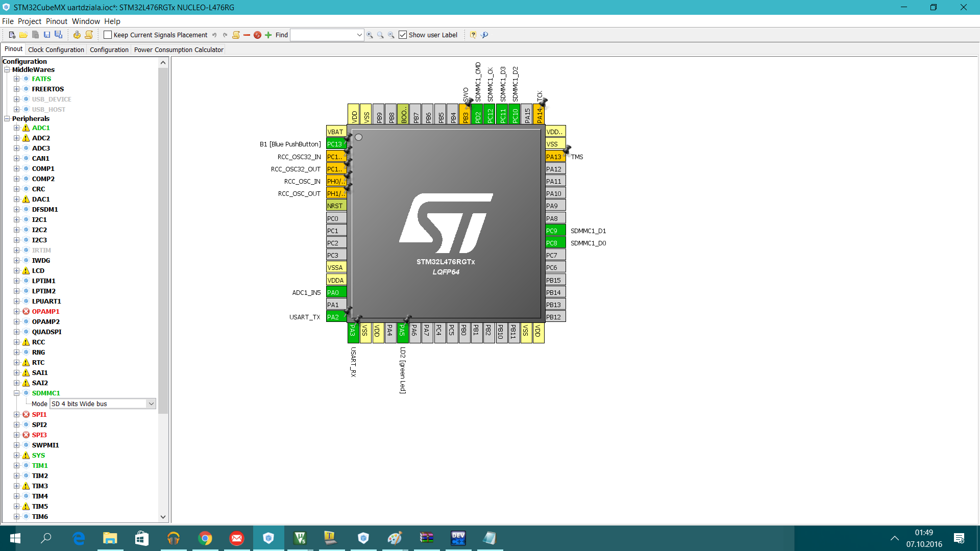
Task: Undo the last pinout change
Action: (214, 35)
